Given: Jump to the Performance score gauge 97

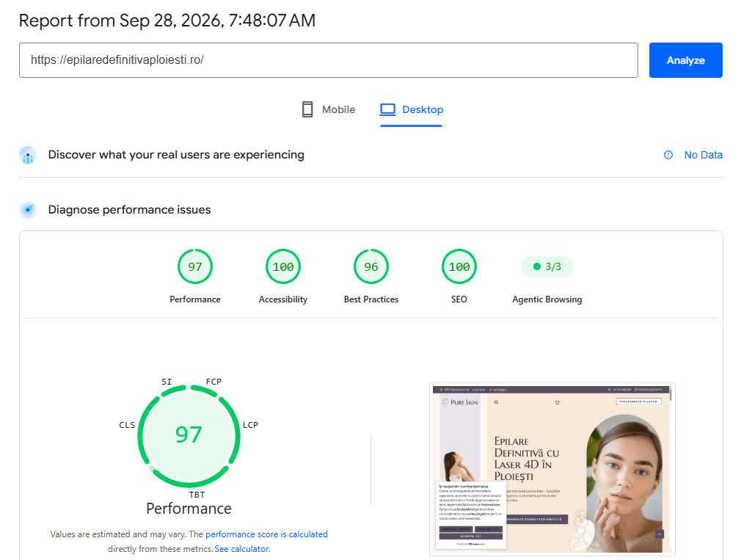Looking at the screenshot, I should [195, 266].
